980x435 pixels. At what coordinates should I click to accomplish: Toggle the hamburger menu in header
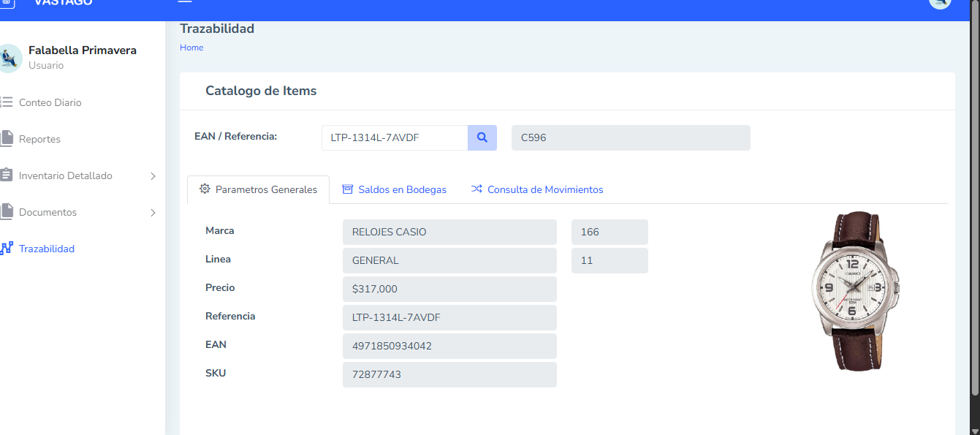coord(185,2)
